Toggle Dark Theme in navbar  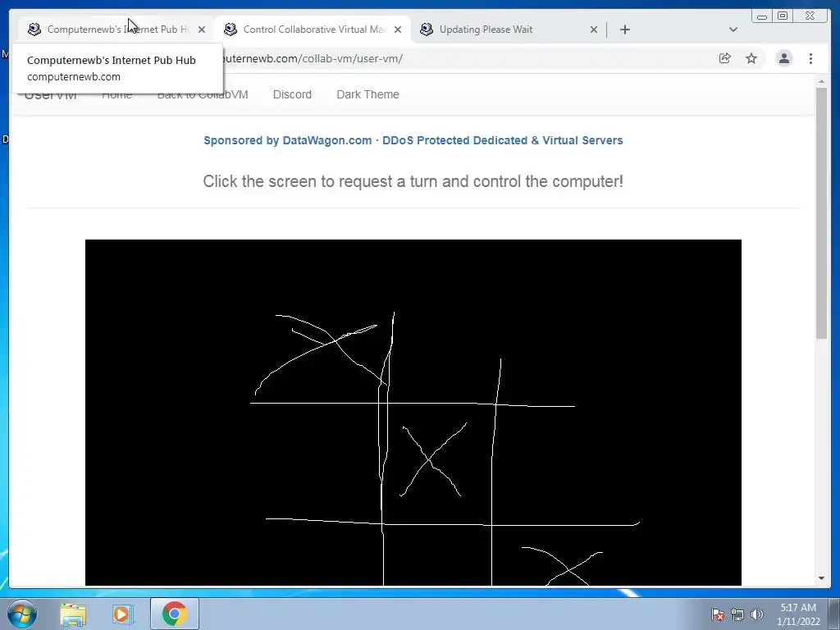point(367,94)
